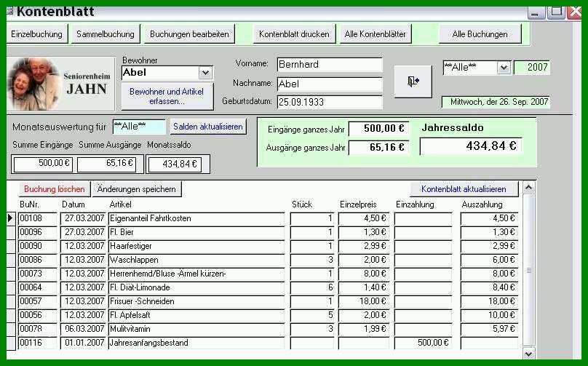Refresh with Salden aktualisieren
The height and width of the screenshot is (366, 588).
coord(208,127)
